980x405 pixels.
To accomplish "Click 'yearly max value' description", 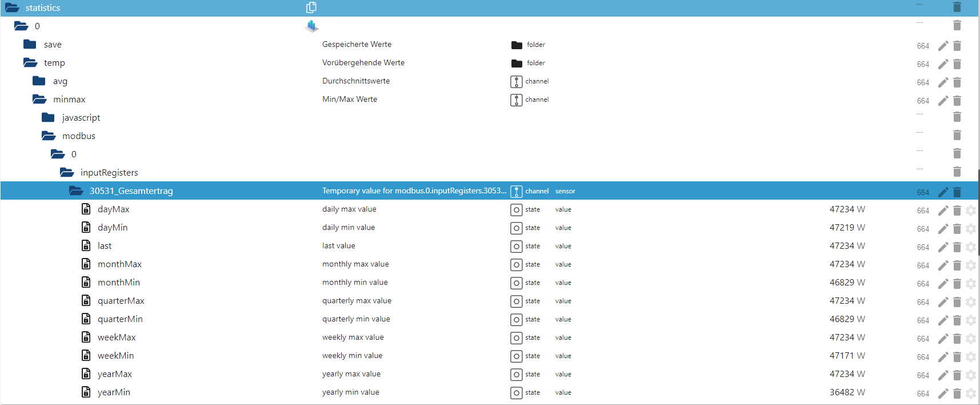I will tap(351, 374).
